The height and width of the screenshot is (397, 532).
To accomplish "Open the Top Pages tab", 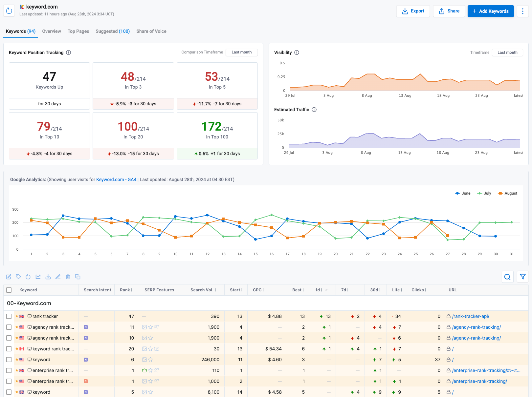I will 78,31.
